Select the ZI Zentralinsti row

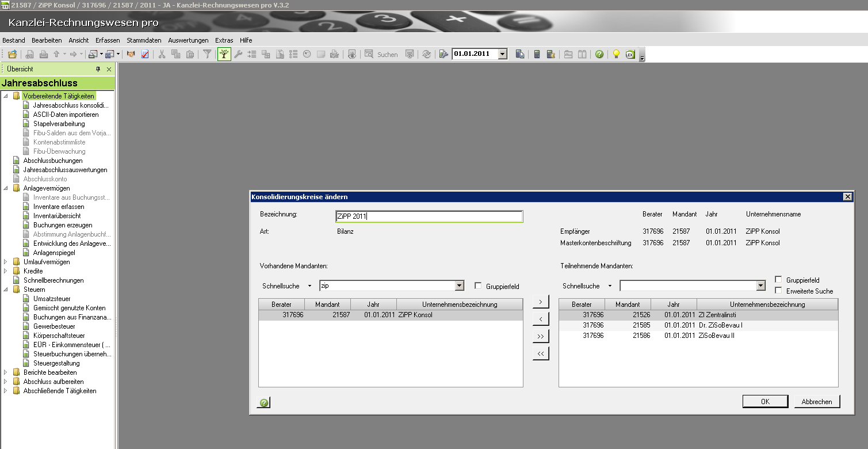click(x=698, y=315)
